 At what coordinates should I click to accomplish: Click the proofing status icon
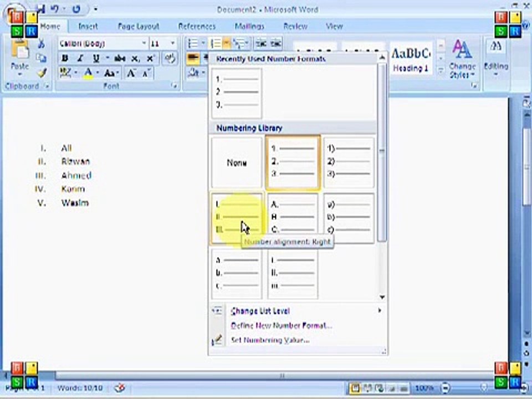point(120,387)
